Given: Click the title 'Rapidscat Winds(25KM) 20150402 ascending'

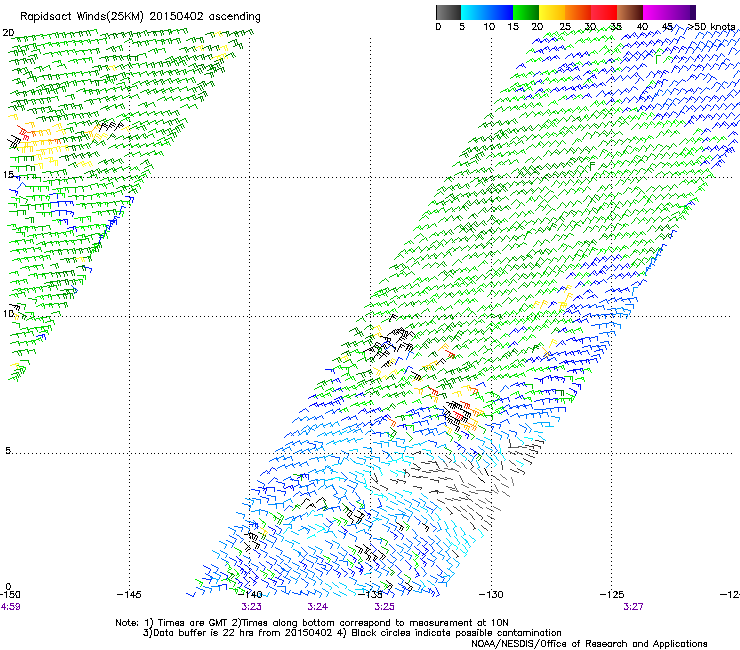Looking at the screenshot, I should point(140,17).
